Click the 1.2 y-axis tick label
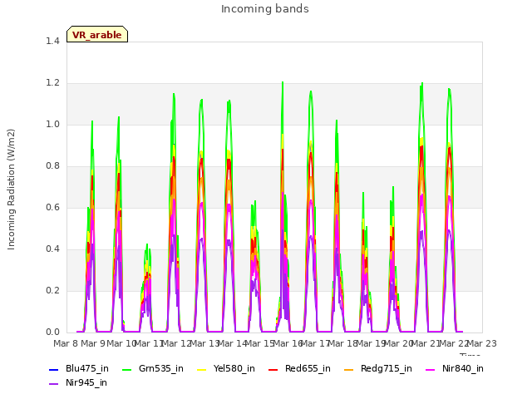 coord(52,83)
